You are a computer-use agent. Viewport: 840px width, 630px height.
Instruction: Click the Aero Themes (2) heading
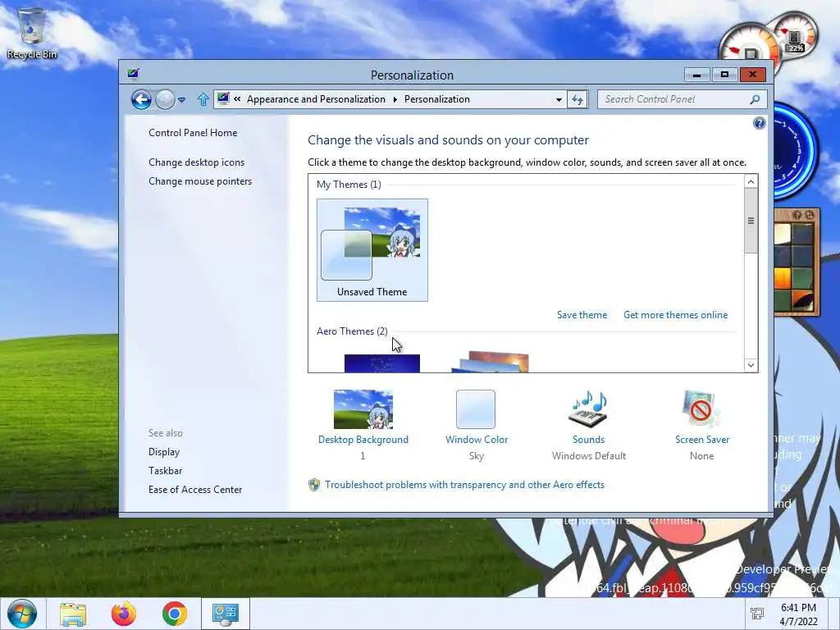(352, 331)
